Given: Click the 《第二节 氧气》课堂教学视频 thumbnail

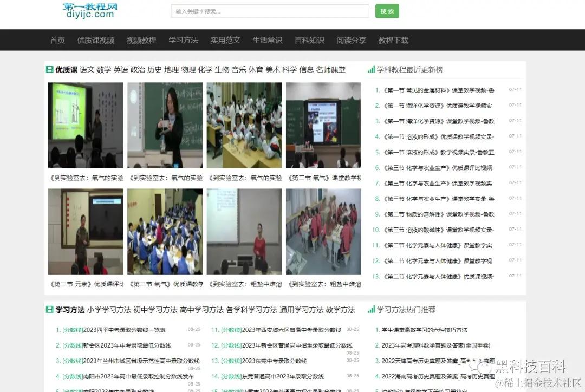Looking at the screenshot, I should (x=323, y=125).
